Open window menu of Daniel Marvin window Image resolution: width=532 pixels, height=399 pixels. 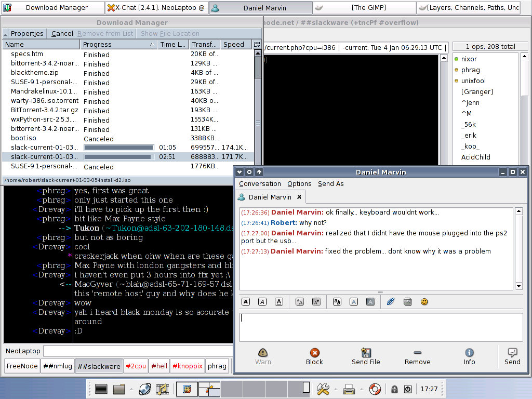(x=240, y=172)
